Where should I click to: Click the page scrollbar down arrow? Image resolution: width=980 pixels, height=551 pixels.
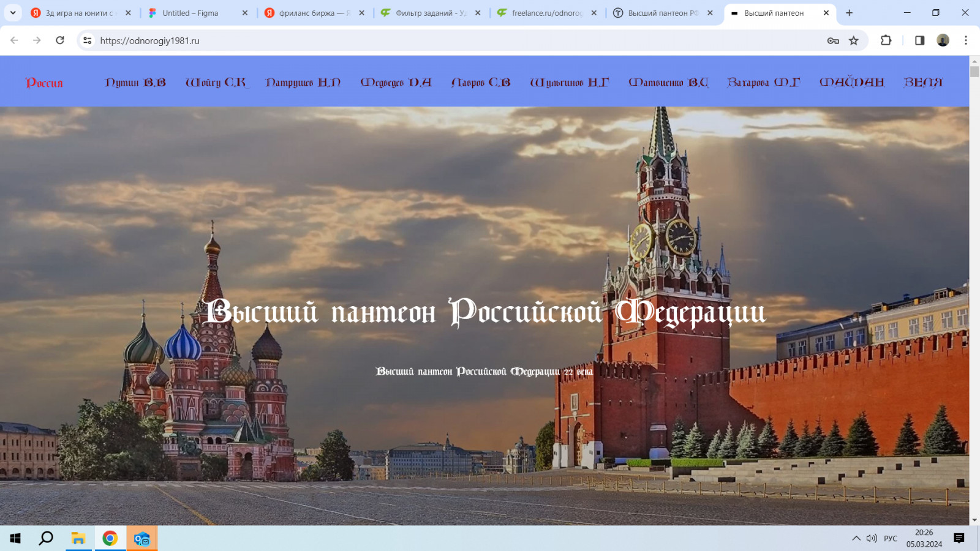(974, 520)
